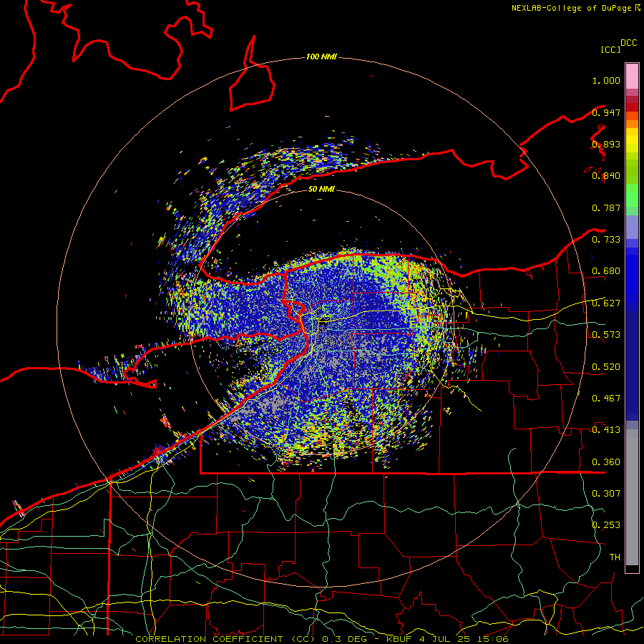This screenshot has height=644, width=644.
Task: Click the 0.947 scale value
Action: pyautogui.click(x=606, y=112)
